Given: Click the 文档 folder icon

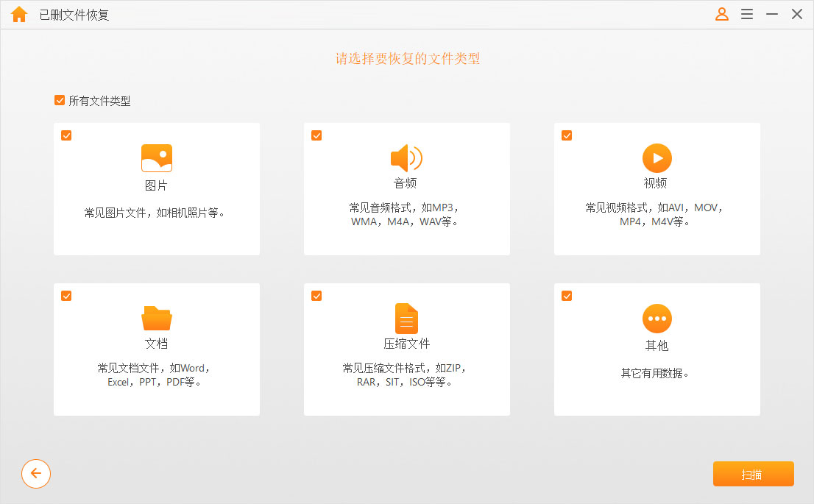Looking at the screenshot, I should pos(157,319).
